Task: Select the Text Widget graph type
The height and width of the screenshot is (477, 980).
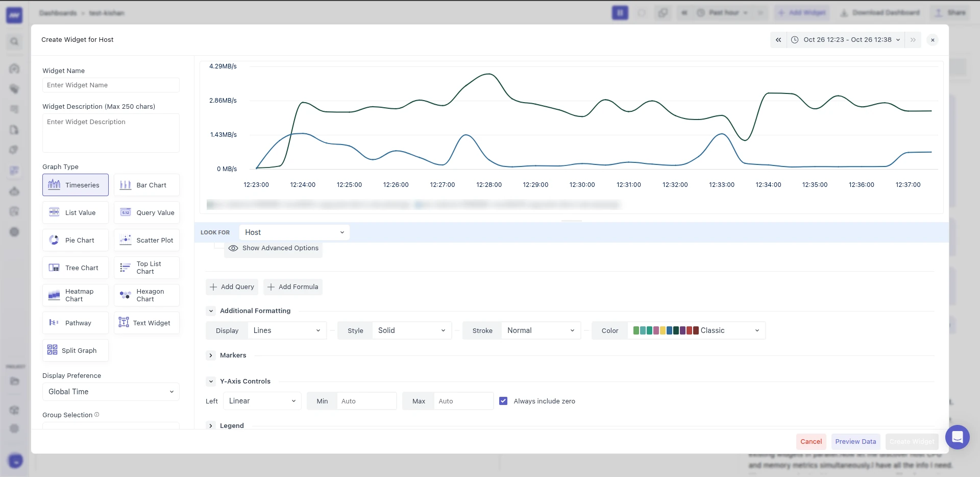Action: coord(146,323)
